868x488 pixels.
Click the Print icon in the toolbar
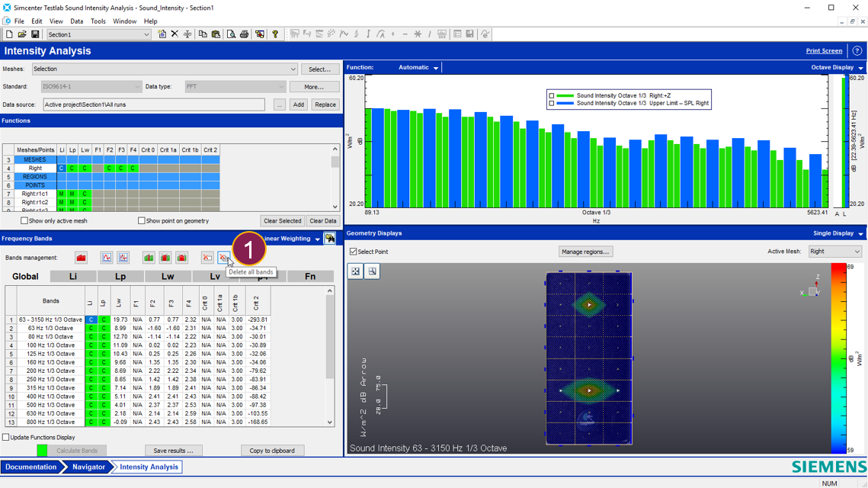click(x=244, y=34)
